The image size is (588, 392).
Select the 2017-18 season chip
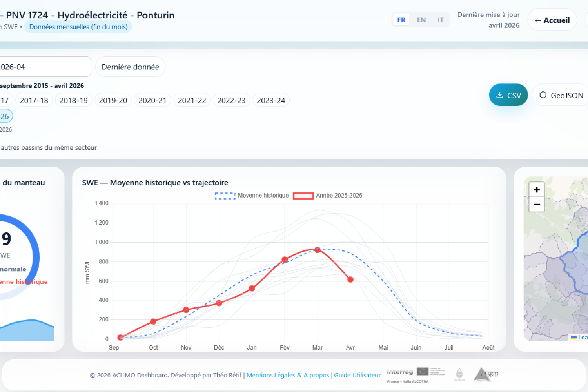pos(34,100)
